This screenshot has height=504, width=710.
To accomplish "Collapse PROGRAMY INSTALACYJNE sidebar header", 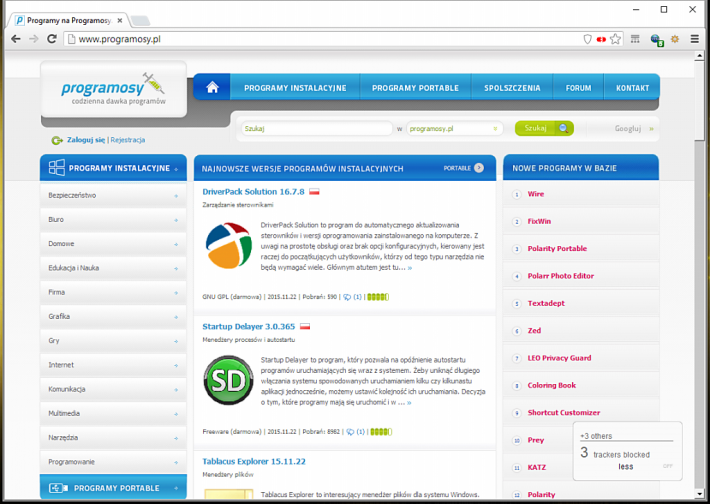I will tap(113, 168).
